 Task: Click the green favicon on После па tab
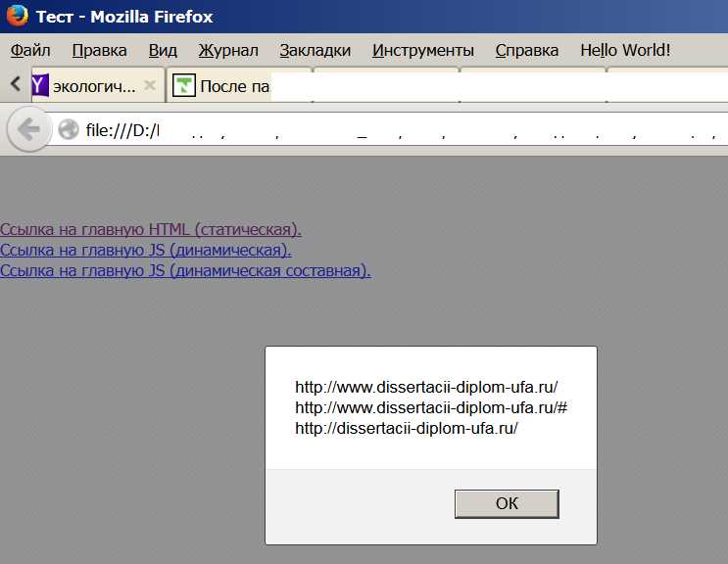[x=184, y=86]
